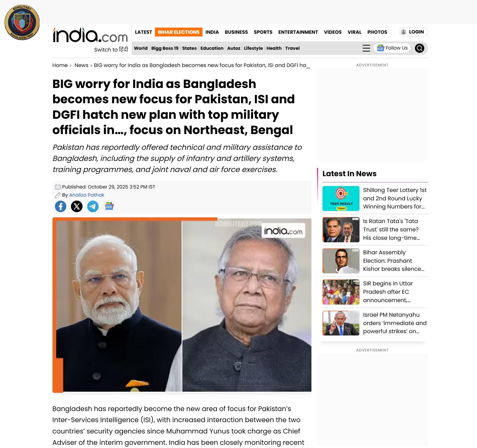The height and width of the screenshot is (448, 477).
Task: Click News in the breadcrumb
Action: point(81,65)
